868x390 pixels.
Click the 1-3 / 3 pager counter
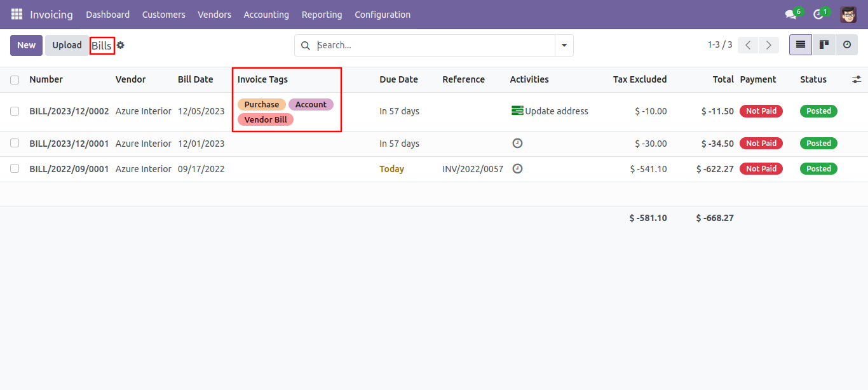pos(720,45)
